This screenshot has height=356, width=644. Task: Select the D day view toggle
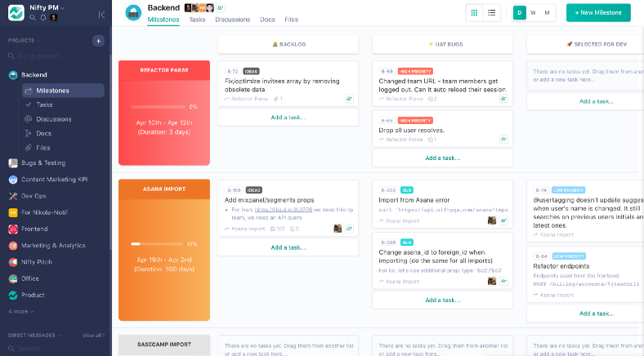tap(520, 13)
